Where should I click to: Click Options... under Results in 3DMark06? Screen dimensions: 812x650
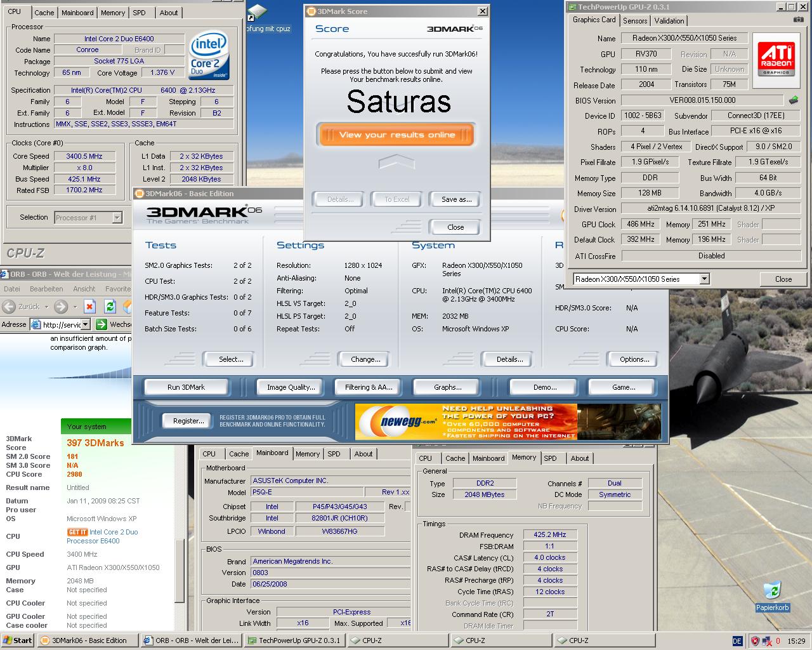click(634, 359)
